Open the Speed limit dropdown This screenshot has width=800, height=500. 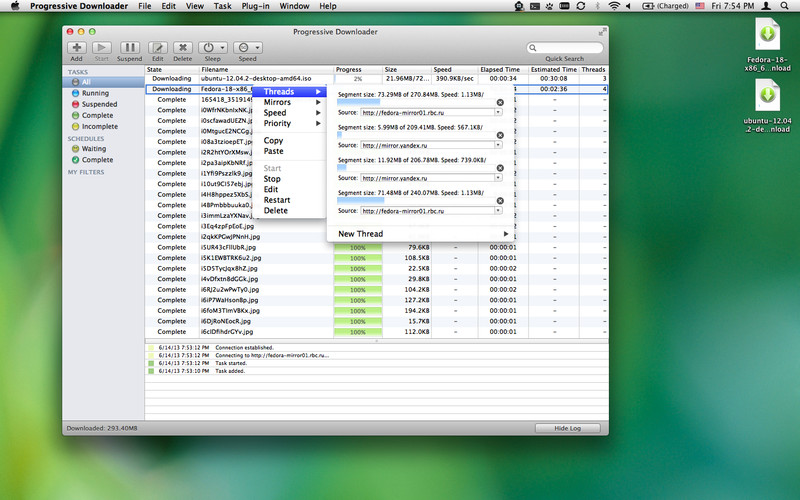click(248, 48)
